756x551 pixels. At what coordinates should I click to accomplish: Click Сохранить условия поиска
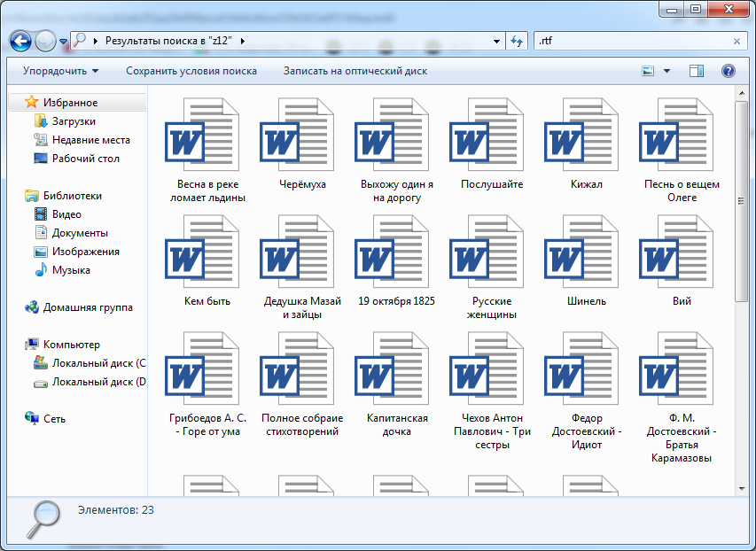[191, 71]
